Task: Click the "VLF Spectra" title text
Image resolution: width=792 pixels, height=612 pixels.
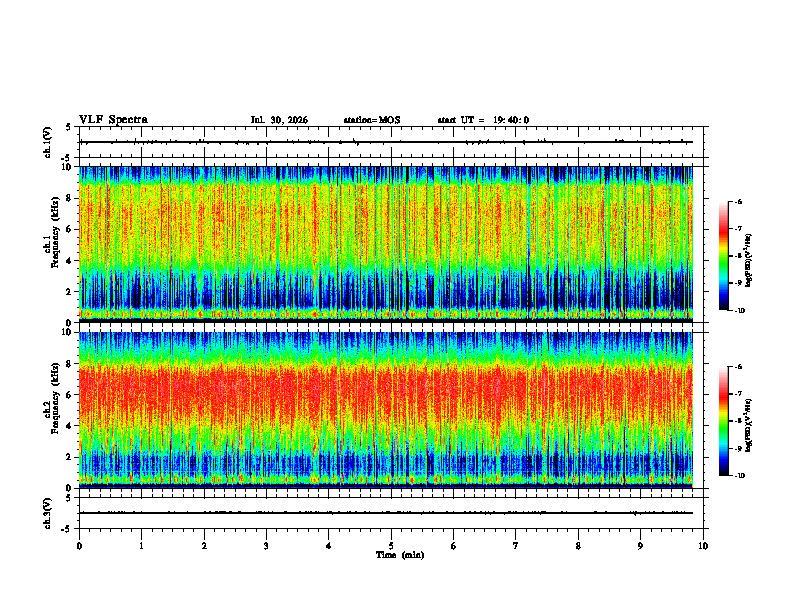Action: tap(113, 120)
